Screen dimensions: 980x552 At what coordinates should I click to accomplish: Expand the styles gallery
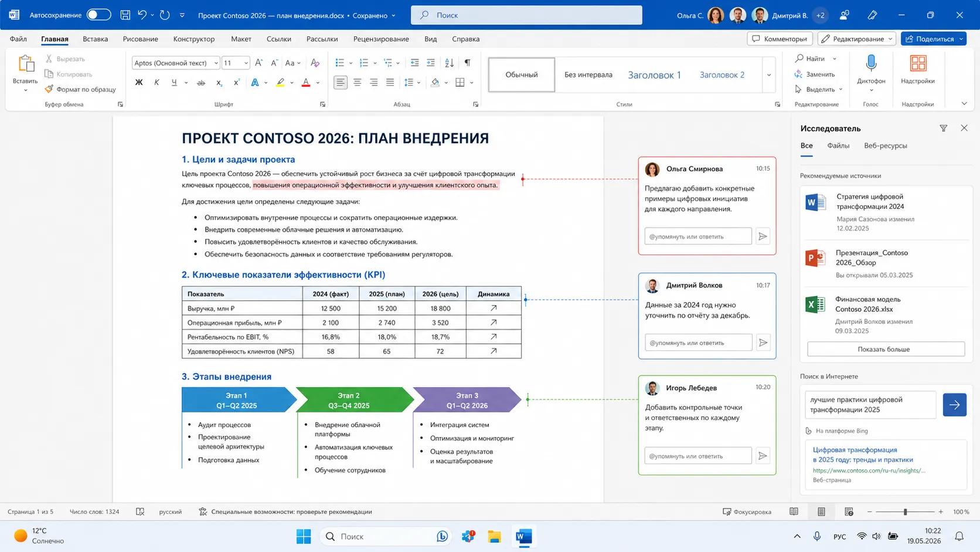click(769, 75)
